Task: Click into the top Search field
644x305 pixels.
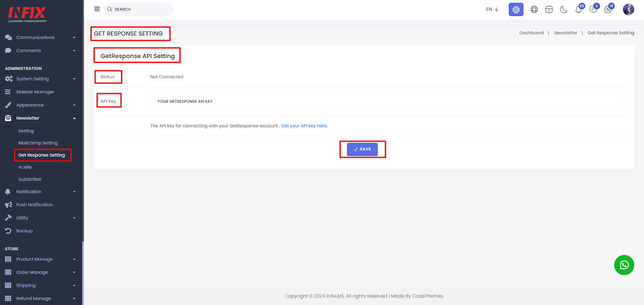Action: pyautogui.click(x=138, y=9)
